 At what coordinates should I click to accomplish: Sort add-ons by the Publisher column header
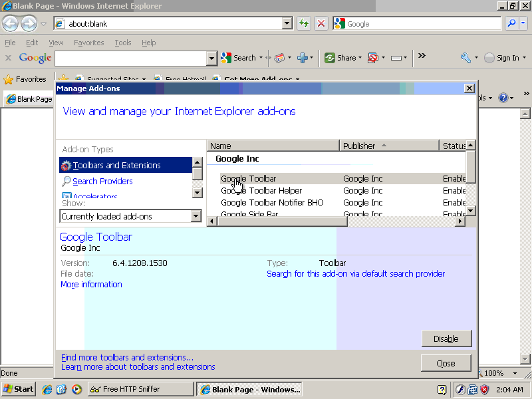[390, 146]
